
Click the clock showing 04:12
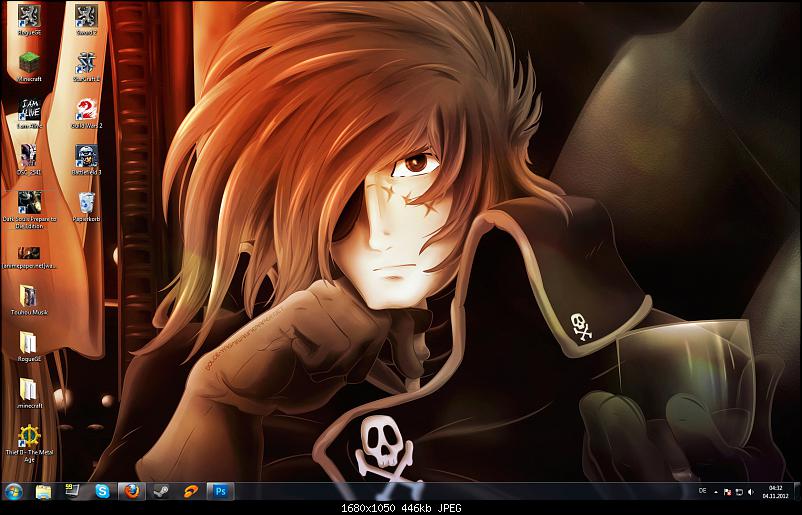(x=776, y=491)
